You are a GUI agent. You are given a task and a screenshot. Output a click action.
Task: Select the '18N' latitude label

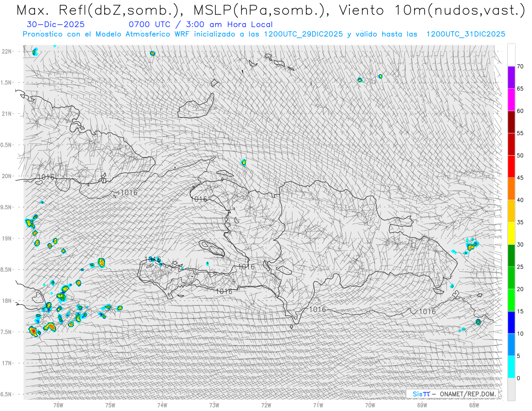(7, 301)
